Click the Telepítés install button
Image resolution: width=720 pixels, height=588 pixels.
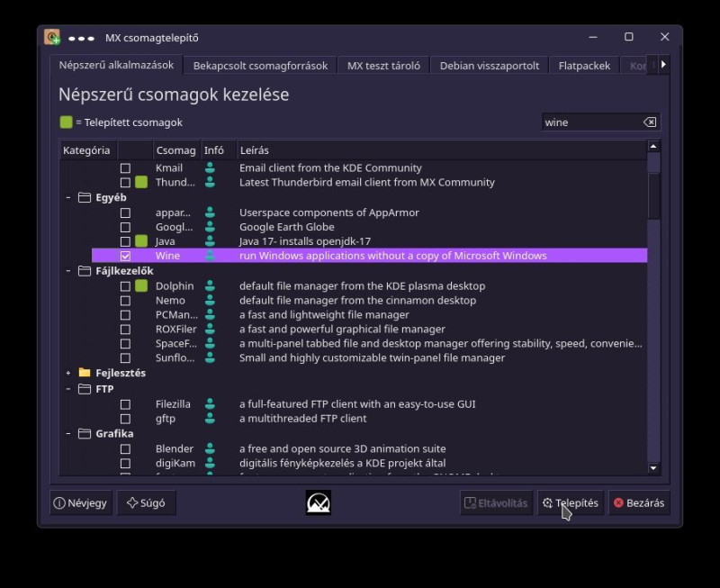[x=571, y=503]
